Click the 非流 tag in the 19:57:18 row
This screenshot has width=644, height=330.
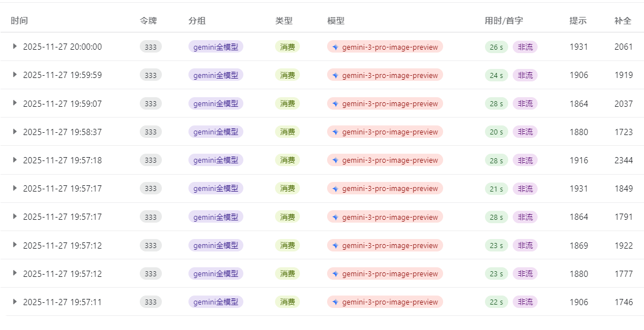(525, 160)
